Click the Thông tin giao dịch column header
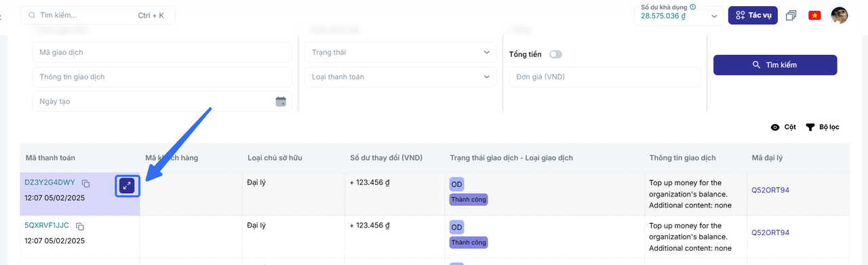 pos(682,158)
